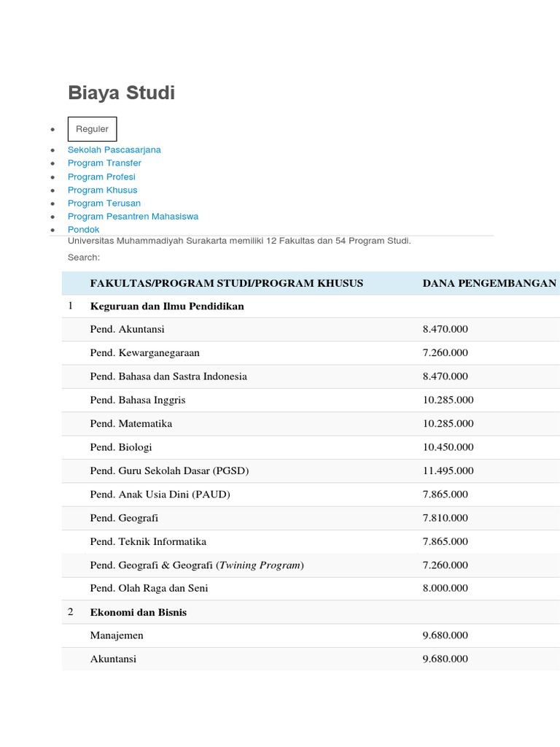This screenshot has width=560, height=747.
Task: Select the Pend. Matematika entry
Action: point(311,424)
